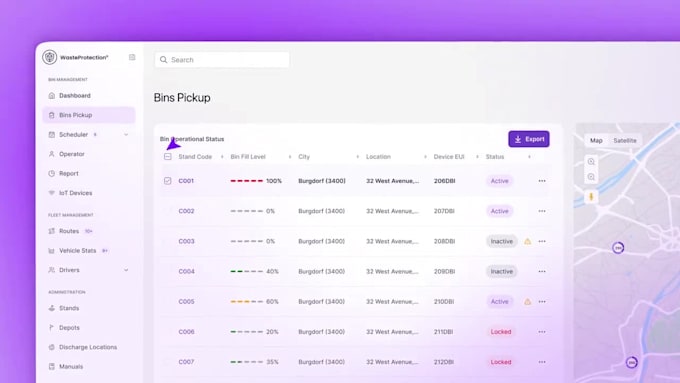
Task: Click the Stands icon in sidebar
Action: click(x=52, y=308)
